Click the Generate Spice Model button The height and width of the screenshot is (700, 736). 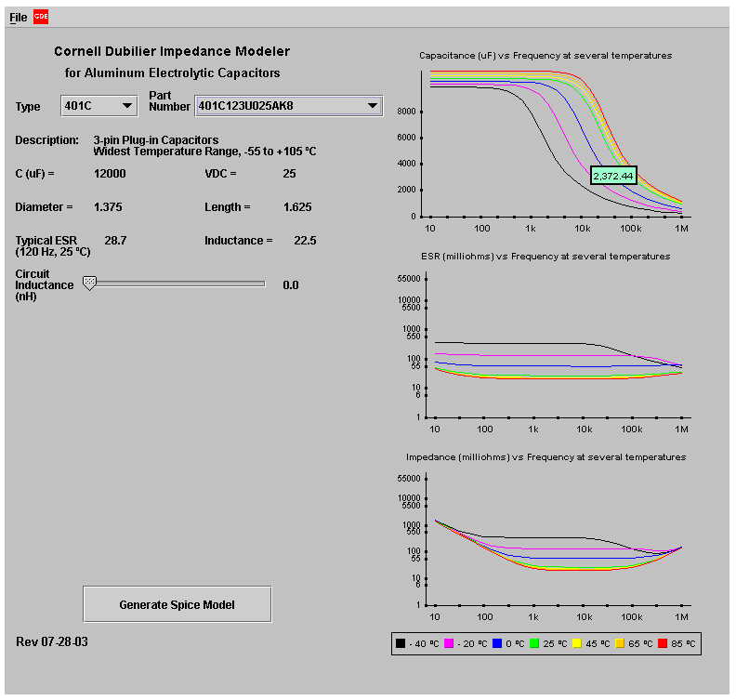point(177,604)
